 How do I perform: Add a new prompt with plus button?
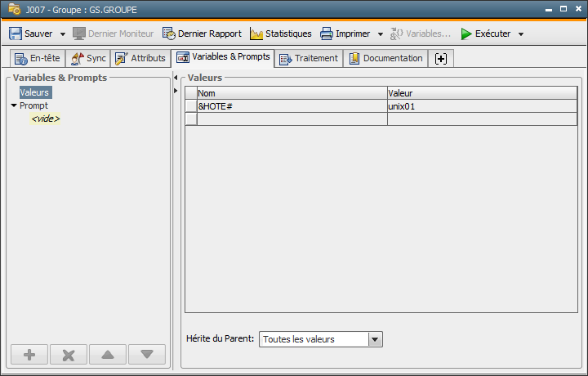pos(30,355)
